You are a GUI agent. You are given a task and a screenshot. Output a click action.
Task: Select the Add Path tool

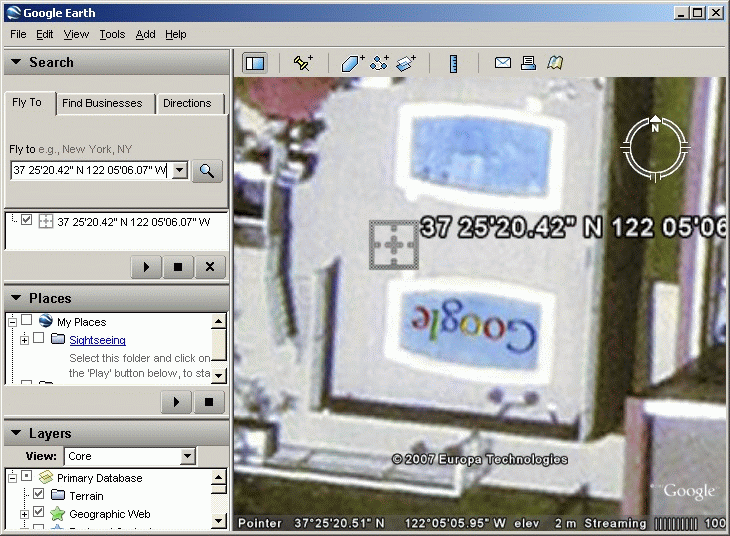coord(379,63)
